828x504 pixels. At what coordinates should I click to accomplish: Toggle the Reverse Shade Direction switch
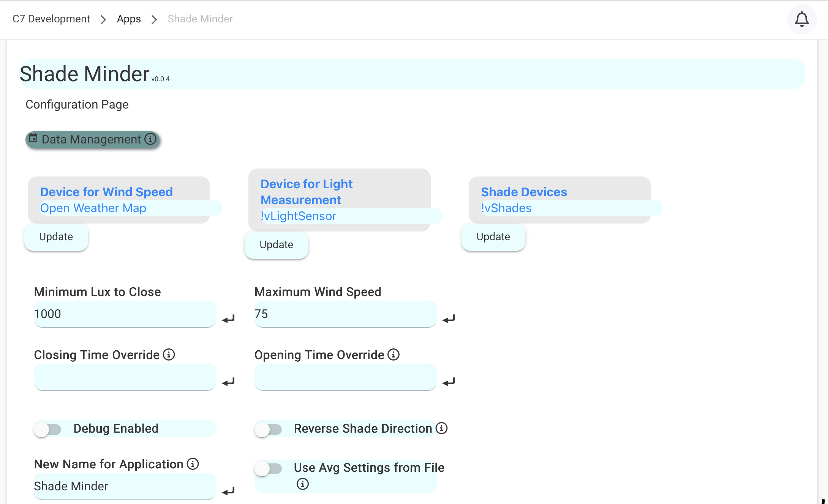(268, 429)
